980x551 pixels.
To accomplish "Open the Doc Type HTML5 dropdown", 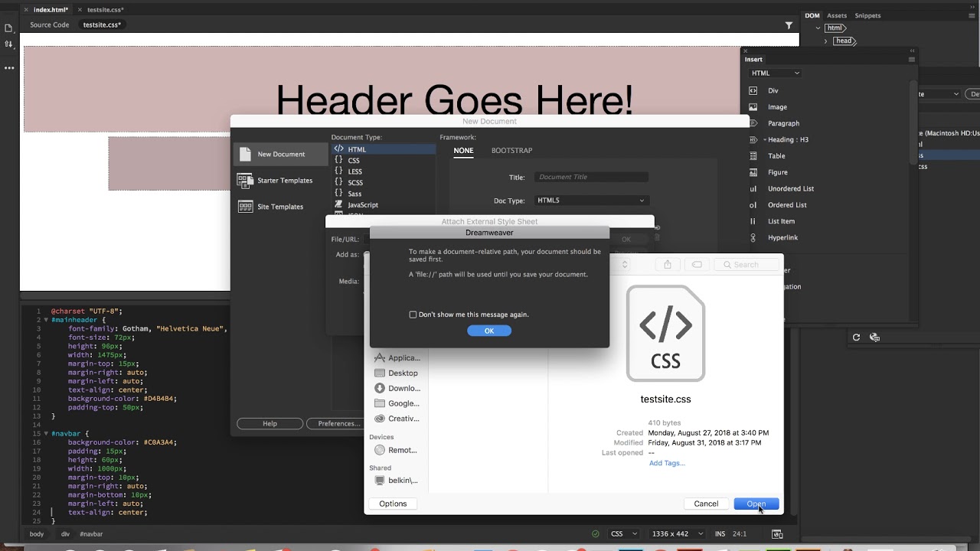I will coord(590,201).
